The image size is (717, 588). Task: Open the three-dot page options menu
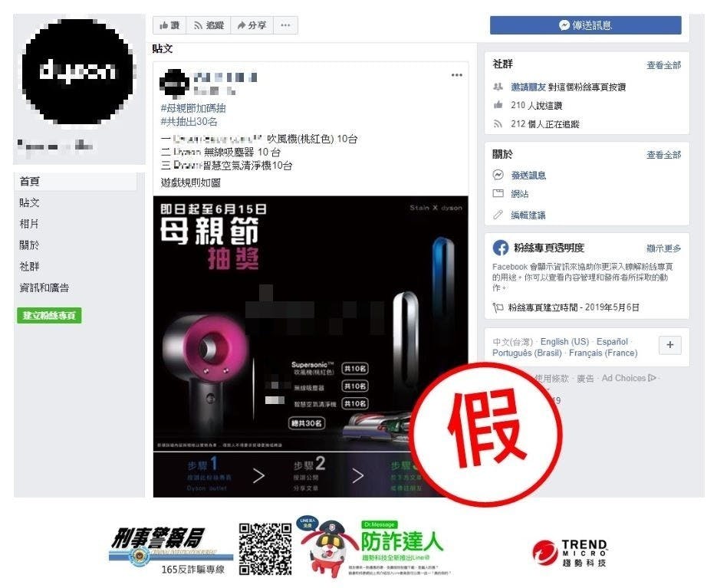285,25
